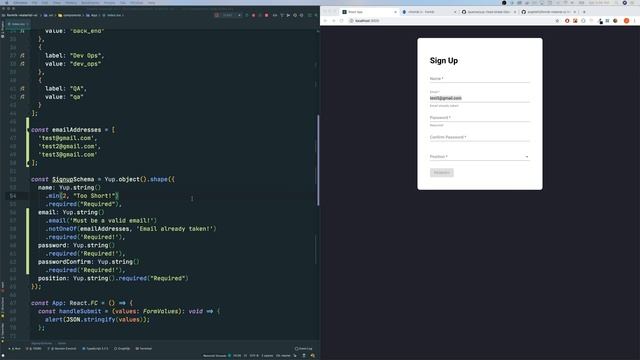Click the 54:24 cursor position indicator
640x360 pixels.
coord(237,356)
